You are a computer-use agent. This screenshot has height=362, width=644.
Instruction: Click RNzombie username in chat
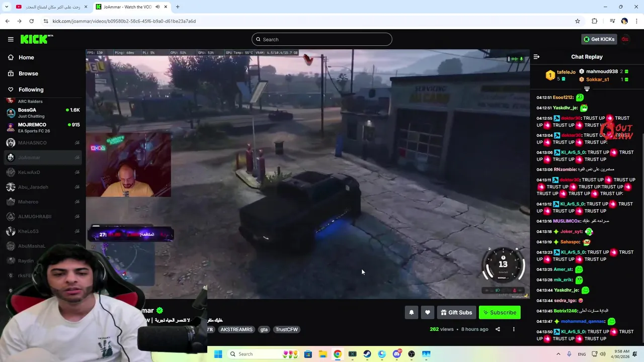pos(565,169)
